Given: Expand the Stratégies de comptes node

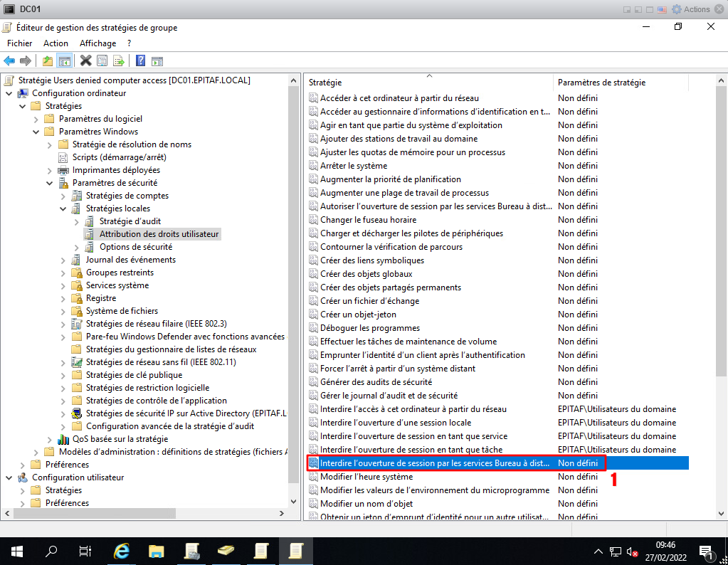Looking at the screenshot, I should tap(63, 196).
